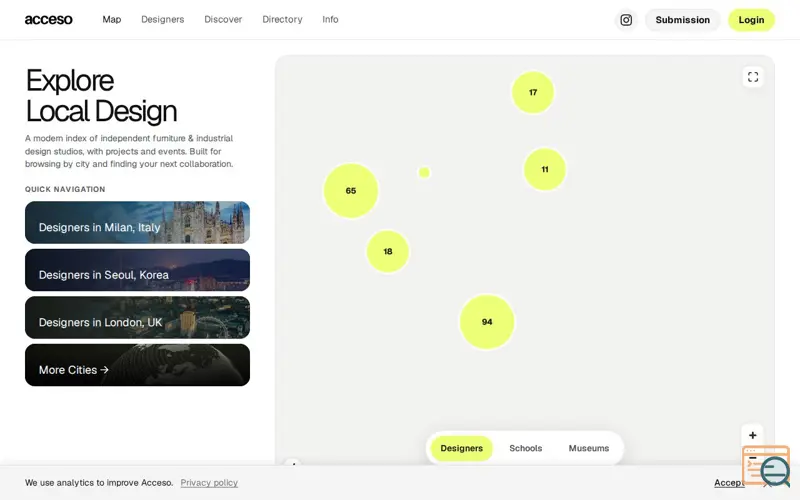Image resolution: width=800 pixels, height=500 pixels.
Task: Select the 18 map cluster
Action: click(x=388, y=252)
